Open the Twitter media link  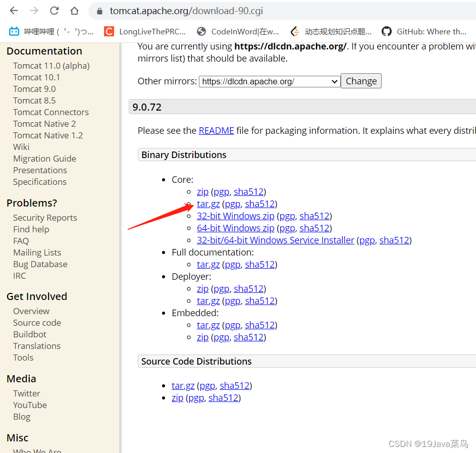27,393
